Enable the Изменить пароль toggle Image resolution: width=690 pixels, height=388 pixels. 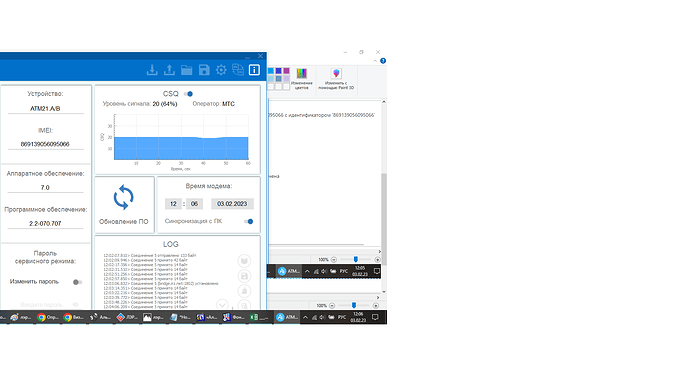[77, 282]
